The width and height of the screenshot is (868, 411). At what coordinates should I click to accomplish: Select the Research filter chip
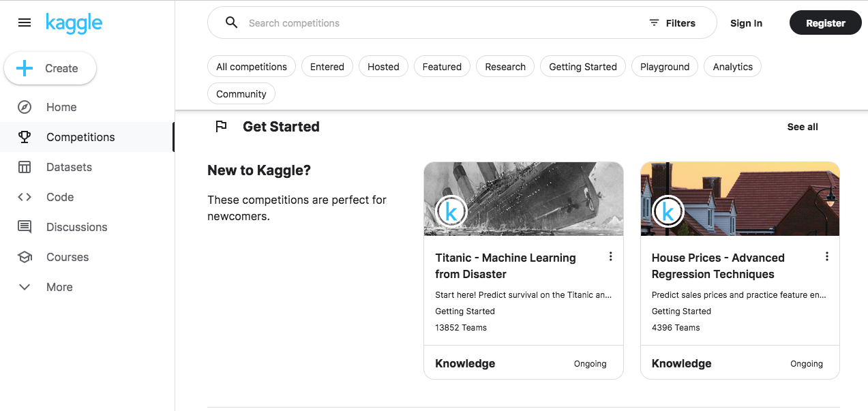click(x=505, y=66)
